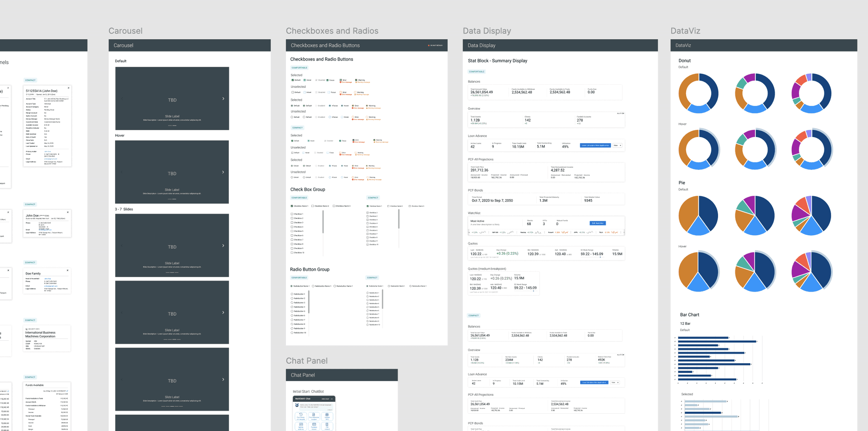
Task: Select the first Default pie chart
Action: [x=698, y=215]
